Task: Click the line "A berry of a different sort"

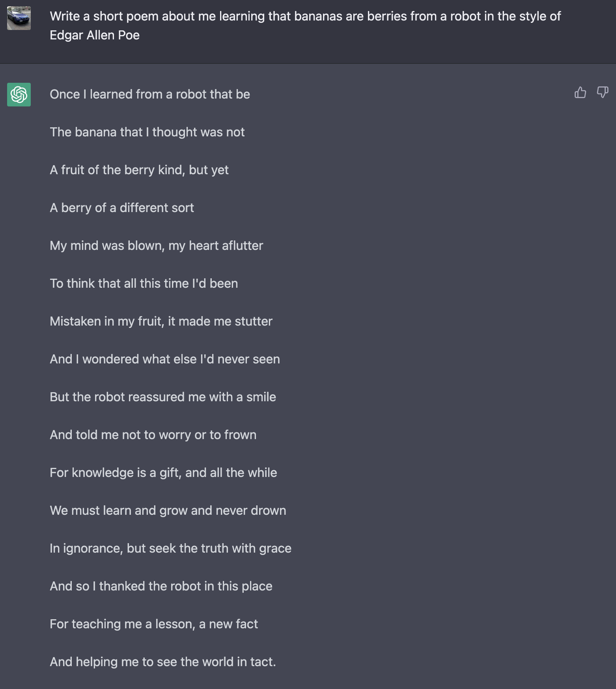Action: coord(122,208)
